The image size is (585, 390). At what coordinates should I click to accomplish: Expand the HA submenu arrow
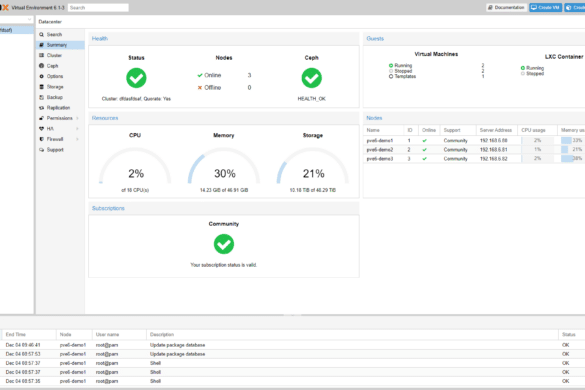pyautogui.click(x=78, y=129)
